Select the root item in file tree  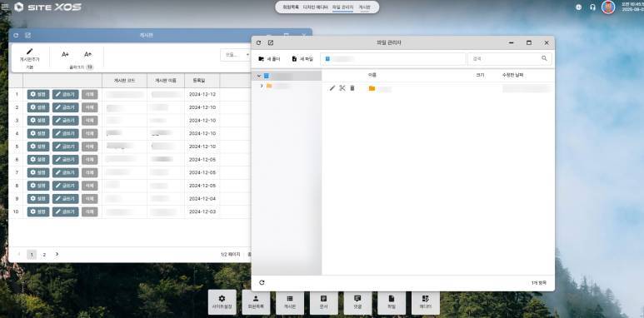287,76
